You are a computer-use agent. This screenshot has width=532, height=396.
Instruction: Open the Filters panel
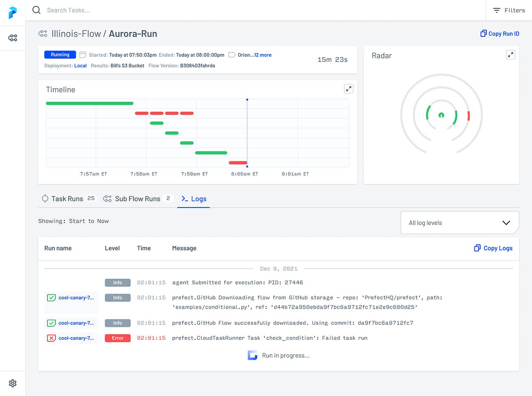point(509,10)
